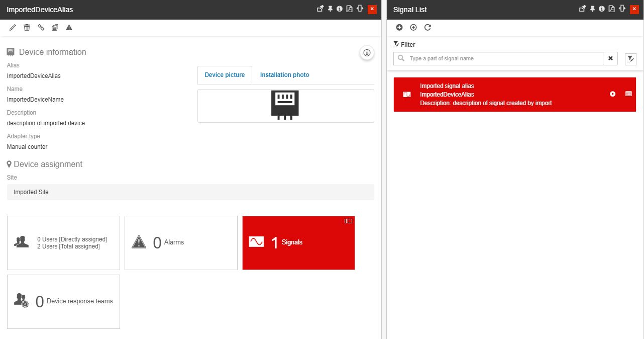644x339 pixels.
Task: Pin the Signal List panel
Action: [592, 9]
